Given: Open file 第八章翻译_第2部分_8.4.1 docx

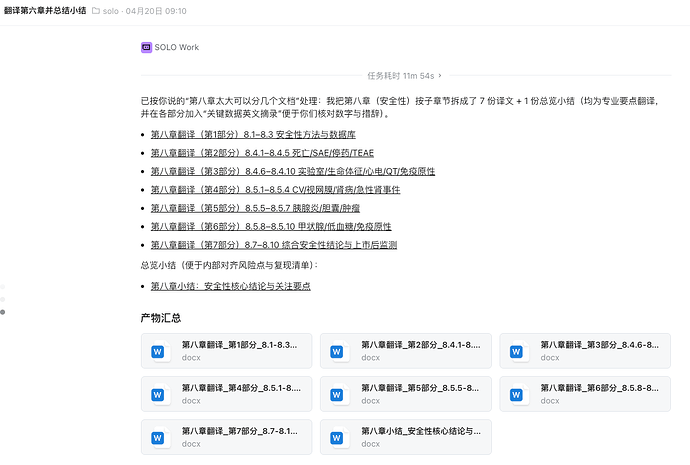Looking at the screenshot, I should click(x=406, y=351).
